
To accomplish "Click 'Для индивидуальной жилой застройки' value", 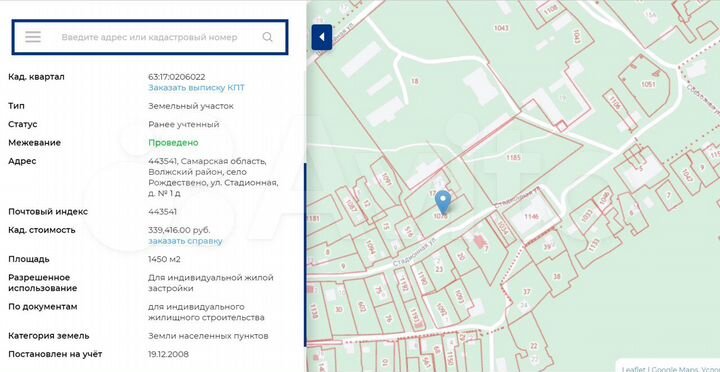I will pyautogui.click(x=211, y=283).
